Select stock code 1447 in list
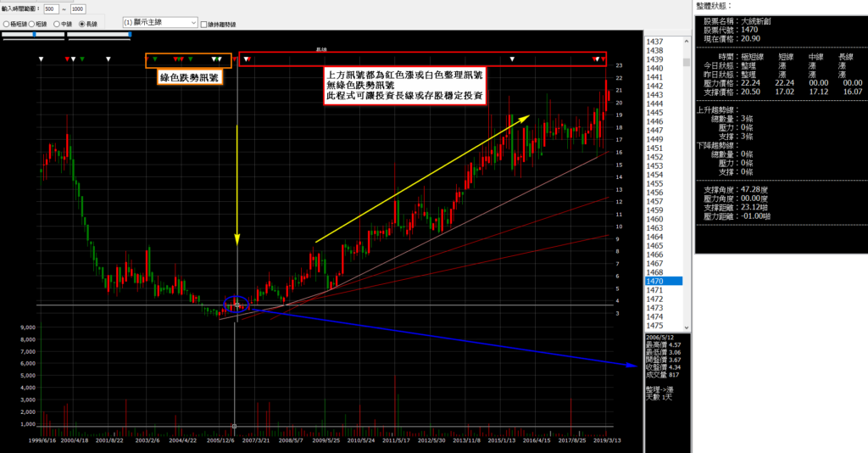 coord(663,130)
